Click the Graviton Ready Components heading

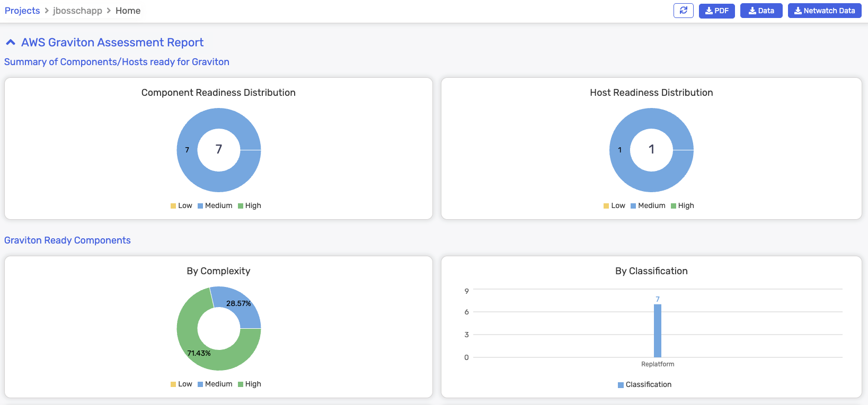pyautogui.click(x=67, y=240)
